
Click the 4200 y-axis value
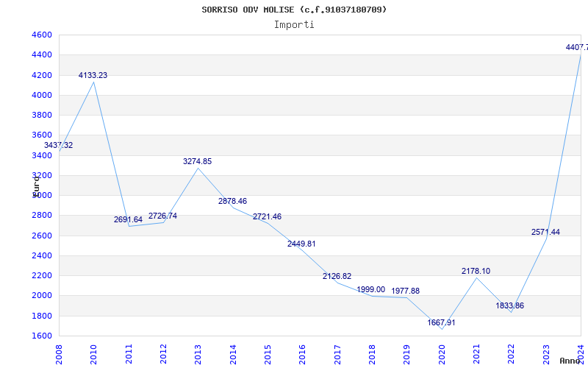click(x=42, y=75)
